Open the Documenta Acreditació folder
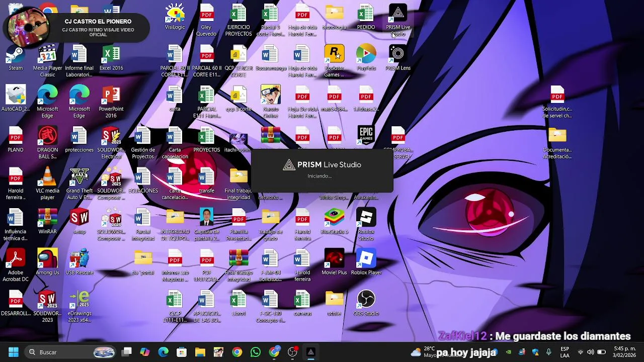The width and height of the screenshot is (644, 362). point(557,142)
